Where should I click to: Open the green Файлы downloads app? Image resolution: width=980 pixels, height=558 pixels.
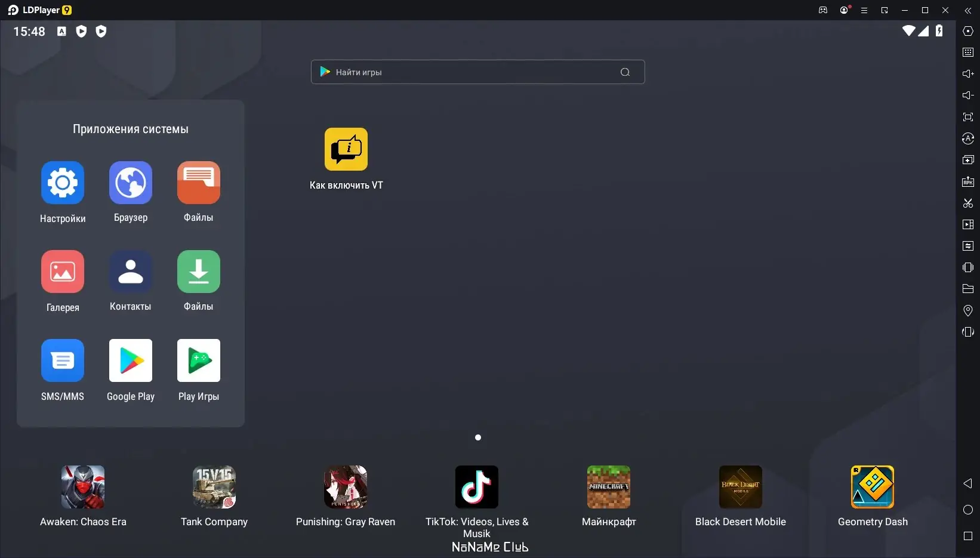pos(199,272)
